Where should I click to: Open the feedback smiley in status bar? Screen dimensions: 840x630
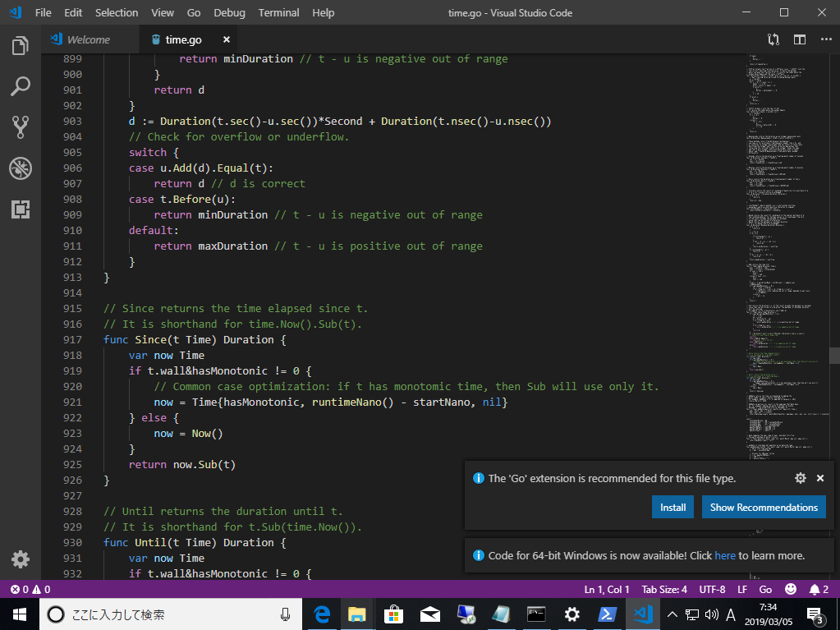[791, 589]
